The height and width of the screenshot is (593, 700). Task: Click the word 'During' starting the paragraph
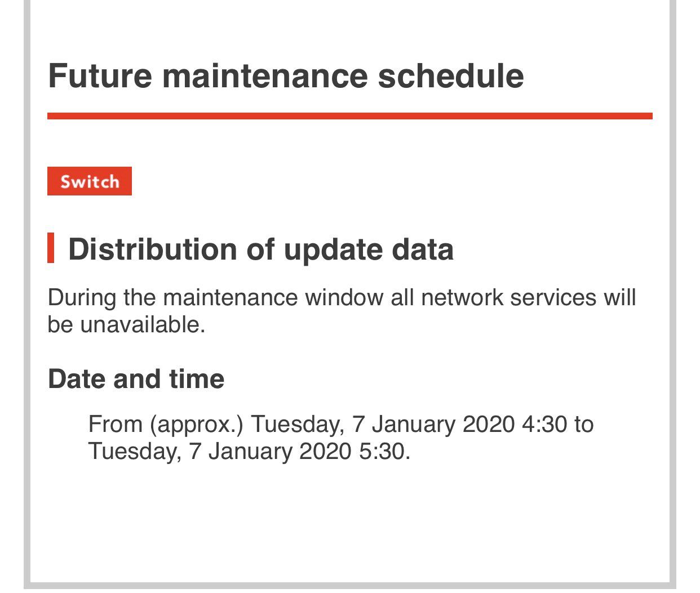pyautogui.click(x=82, y=297)
